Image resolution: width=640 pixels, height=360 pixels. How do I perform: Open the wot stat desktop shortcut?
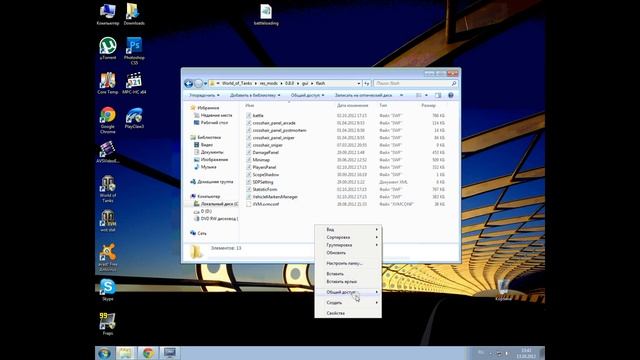108,221
